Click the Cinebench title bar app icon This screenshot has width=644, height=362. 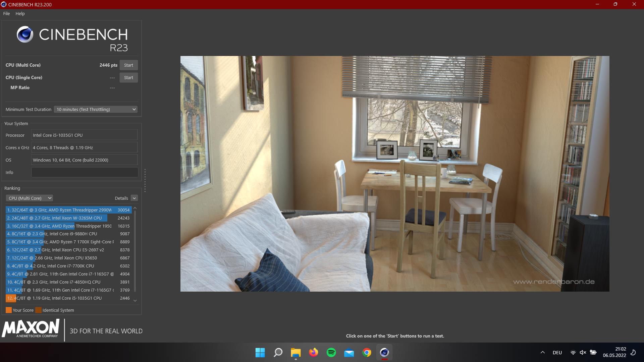4,4
